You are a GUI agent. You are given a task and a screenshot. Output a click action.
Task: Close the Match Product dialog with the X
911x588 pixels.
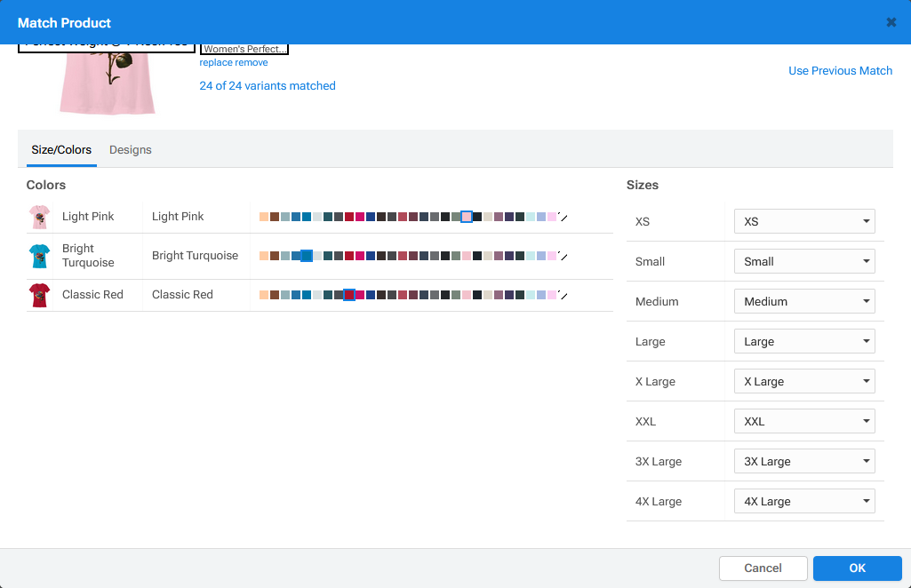891,22
